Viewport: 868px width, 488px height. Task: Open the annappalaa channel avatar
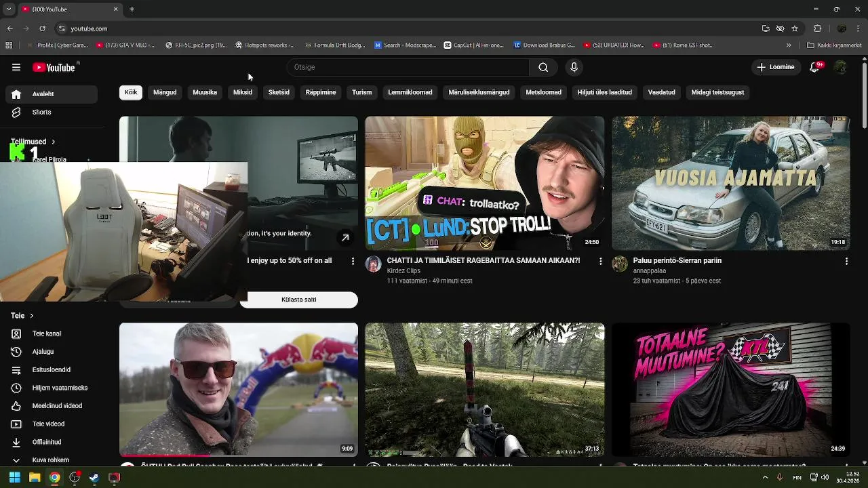[x=620, y=264]
